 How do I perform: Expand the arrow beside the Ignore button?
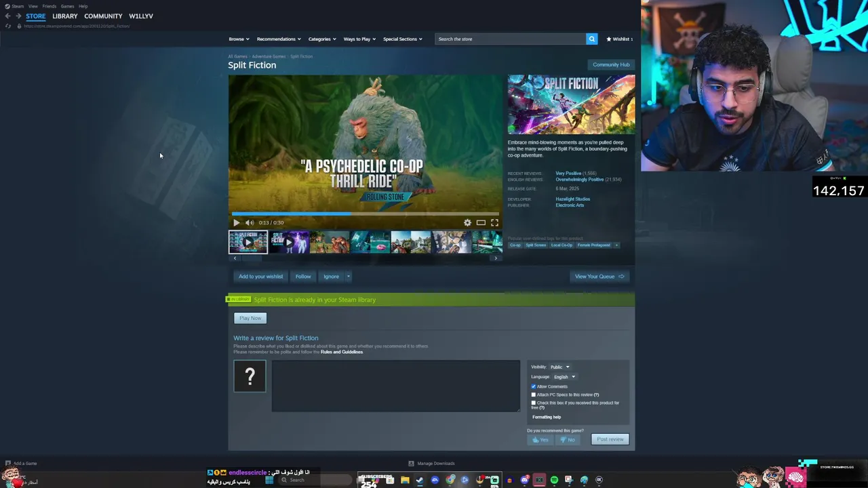[348, 277]
